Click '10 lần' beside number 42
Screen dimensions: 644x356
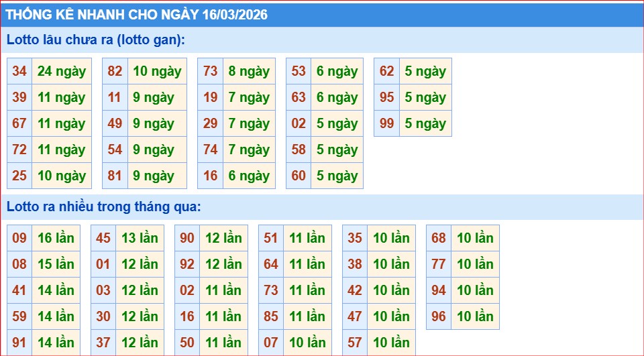tap(391, 290)
